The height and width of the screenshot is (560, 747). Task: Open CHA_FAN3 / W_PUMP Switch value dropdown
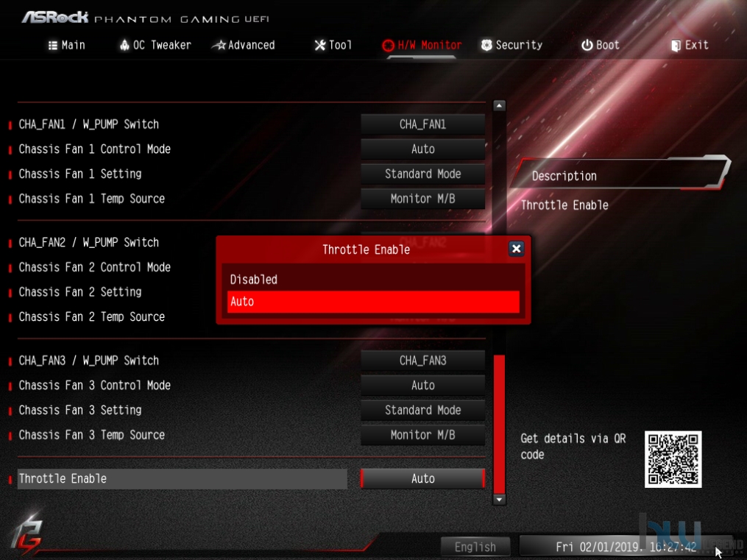(x=423, y=361)
